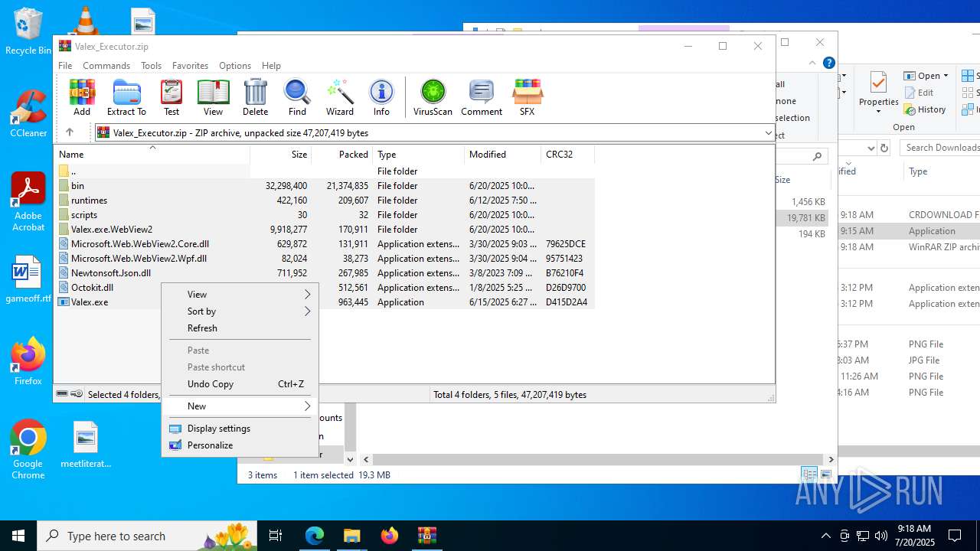Viewport: 980px width, 551px height.
Task: Launch the Wizard tool
Action: [340, 97]
